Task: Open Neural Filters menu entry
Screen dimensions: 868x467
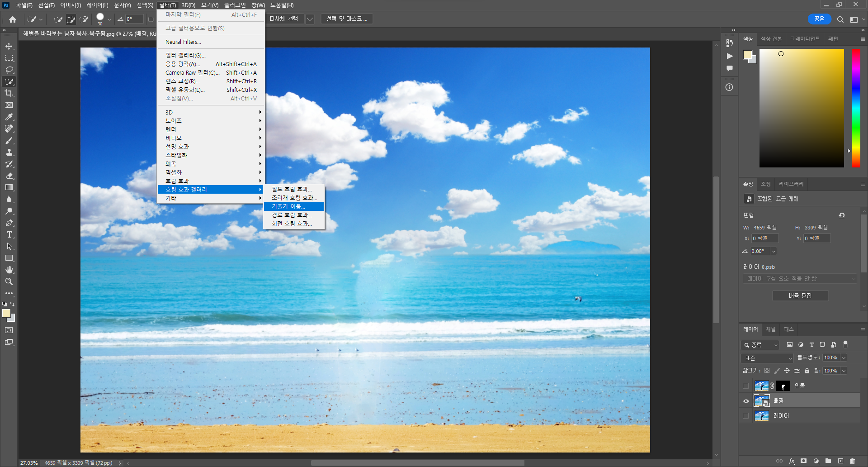Action: (x=211, y=42)
